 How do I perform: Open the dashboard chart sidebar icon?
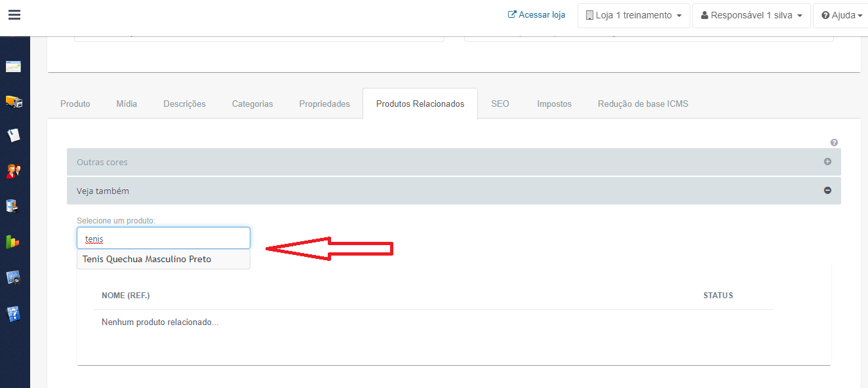point(14,66)
